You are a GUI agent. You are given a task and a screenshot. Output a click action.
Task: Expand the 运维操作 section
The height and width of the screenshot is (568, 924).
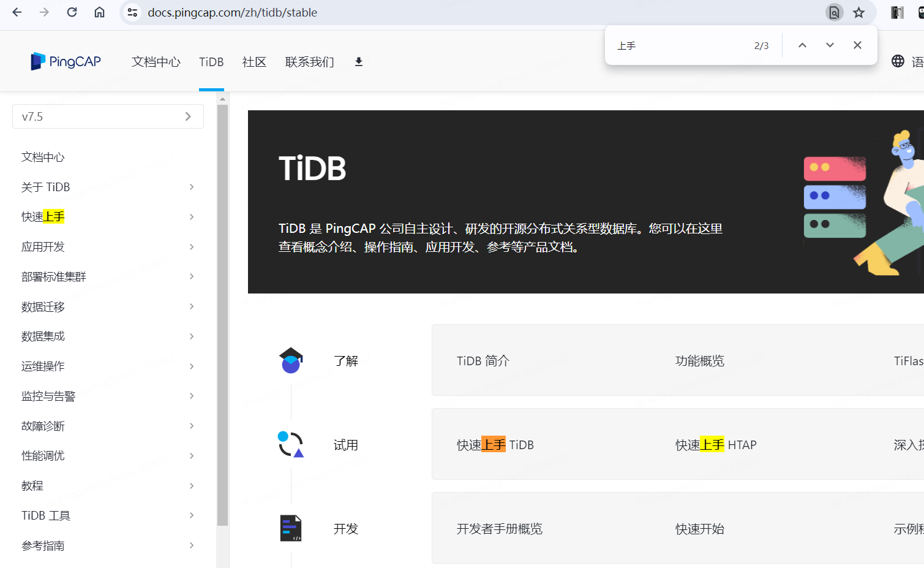[192, 366]
